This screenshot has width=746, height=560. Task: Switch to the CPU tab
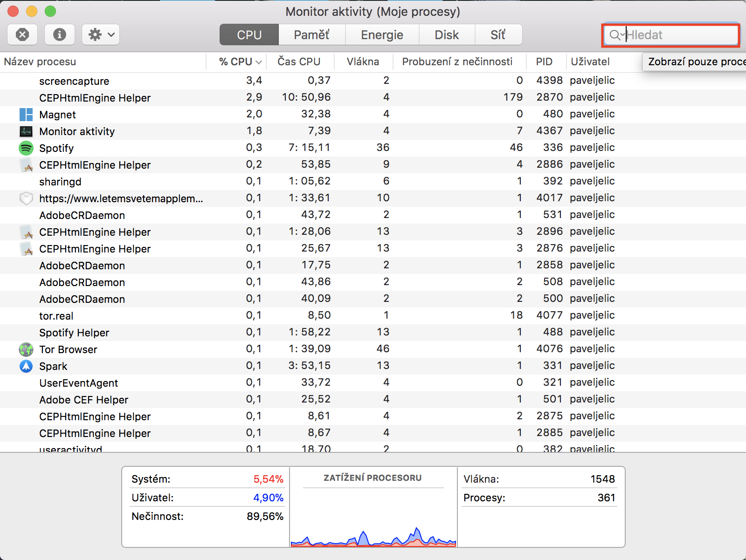[249, 34]
